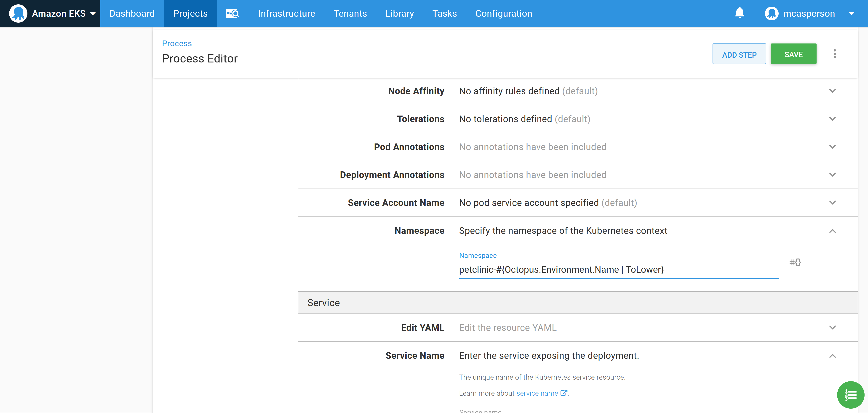Open the green numbered list floating button

click(850, 394)
